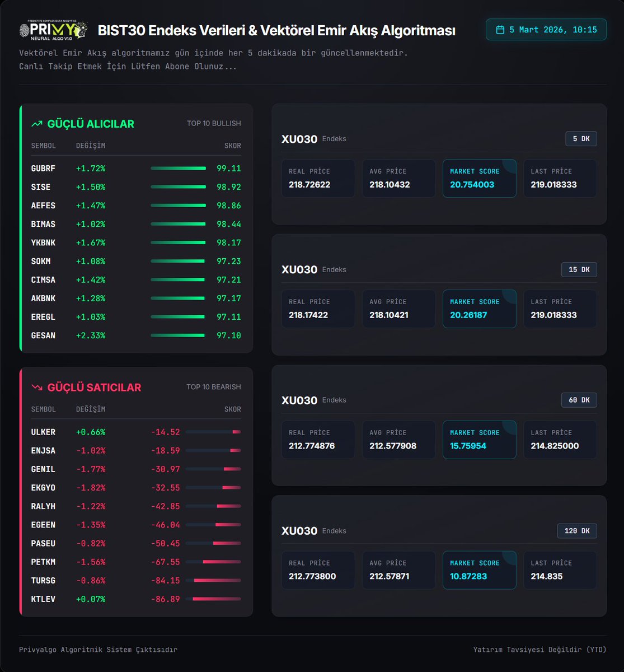
Task: Click the AEFES symbol
Action: [43, 206]
